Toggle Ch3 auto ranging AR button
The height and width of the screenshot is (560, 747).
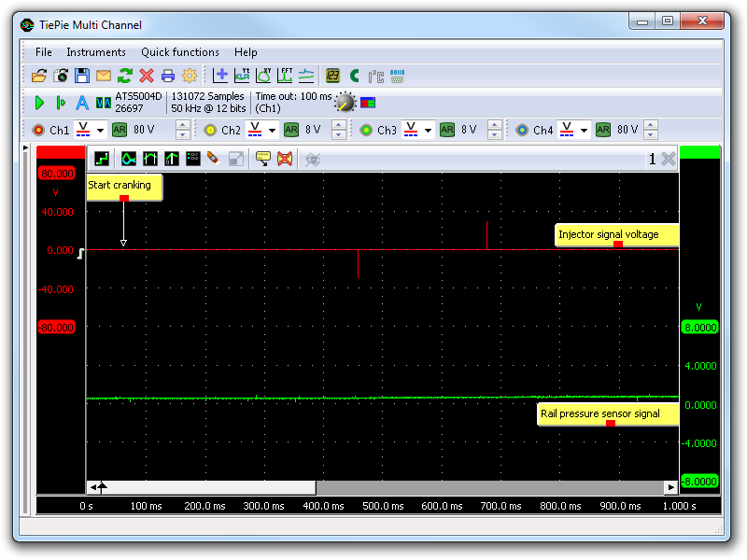pos(447,130)
